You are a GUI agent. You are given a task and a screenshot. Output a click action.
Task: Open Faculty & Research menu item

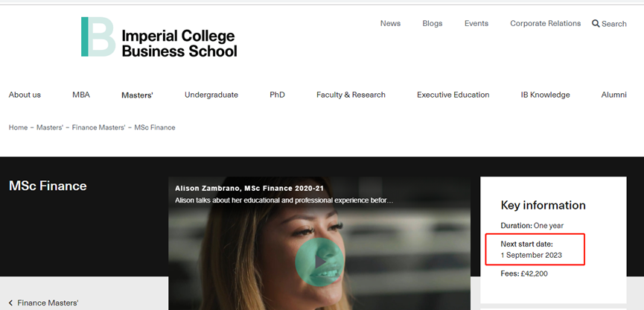(x=351, y=95)
